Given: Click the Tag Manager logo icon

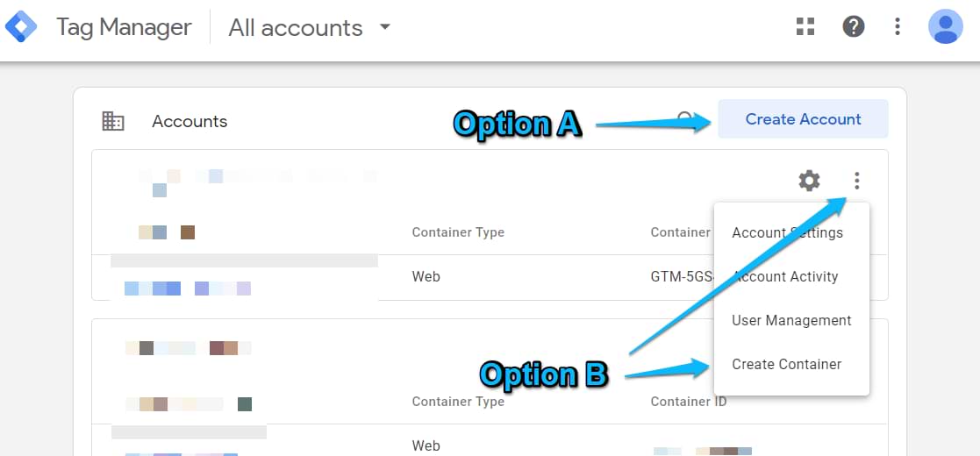Looking at the screenshot, I should click(21, 27).
